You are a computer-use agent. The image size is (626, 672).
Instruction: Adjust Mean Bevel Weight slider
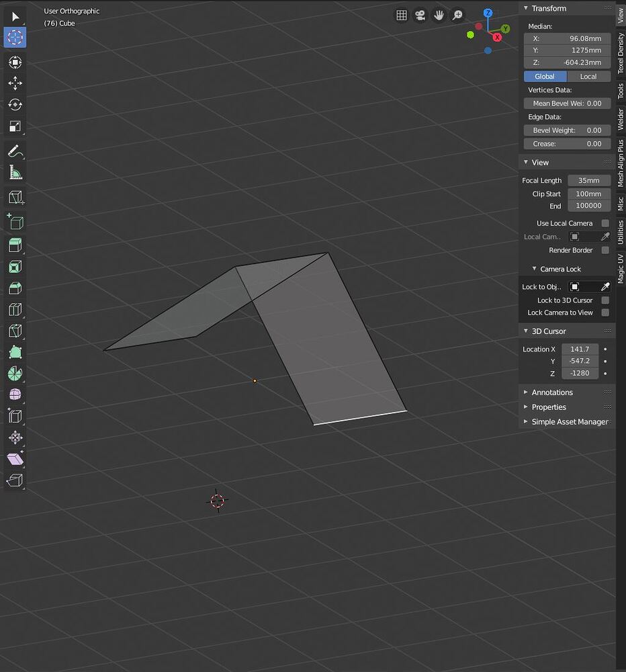tap(567, 103)
